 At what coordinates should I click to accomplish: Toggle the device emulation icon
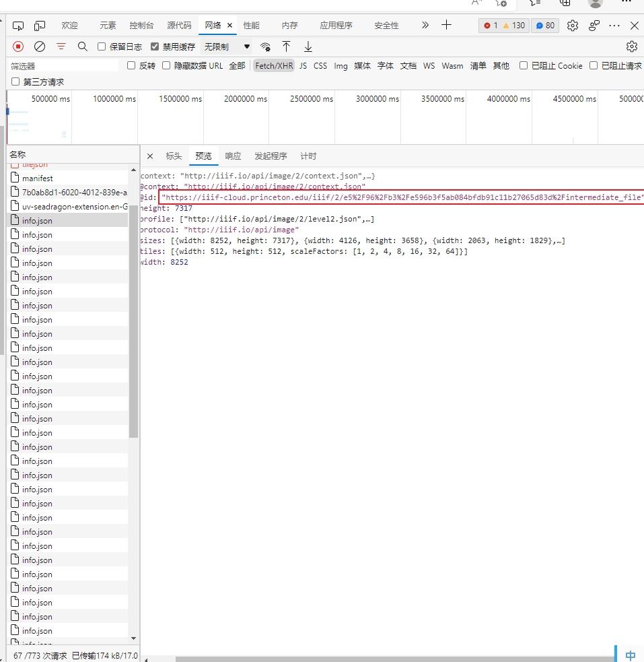click(40, 26)
